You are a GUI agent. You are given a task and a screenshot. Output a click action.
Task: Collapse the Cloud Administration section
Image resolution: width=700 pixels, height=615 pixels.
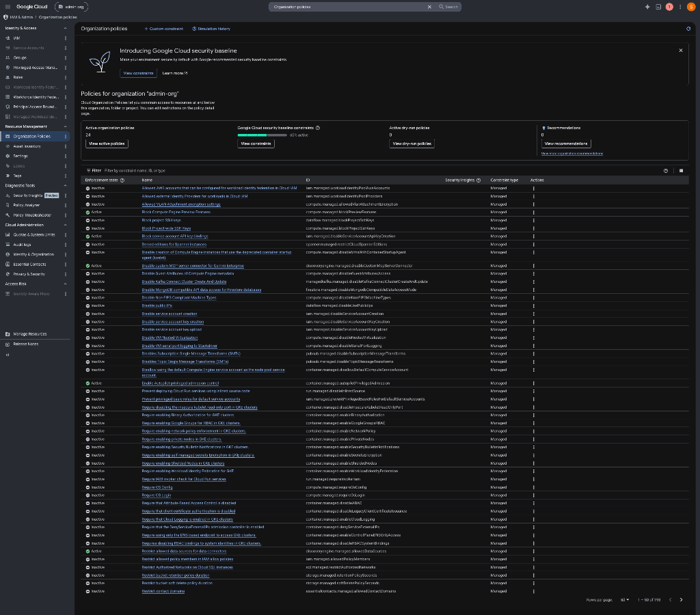coord(65,225)
